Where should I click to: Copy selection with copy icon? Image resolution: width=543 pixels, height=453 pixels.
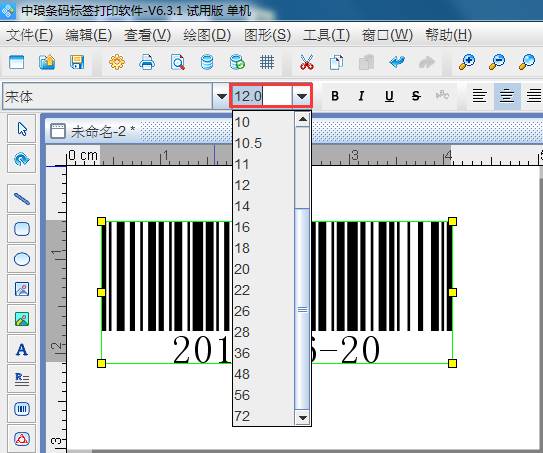pyautogui.click(x=336, y=63)
